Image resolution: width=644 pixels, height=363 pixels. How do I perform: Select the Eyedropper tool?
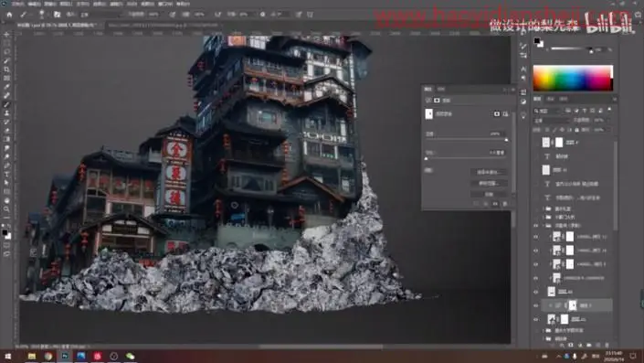click(x=6, y=86)
